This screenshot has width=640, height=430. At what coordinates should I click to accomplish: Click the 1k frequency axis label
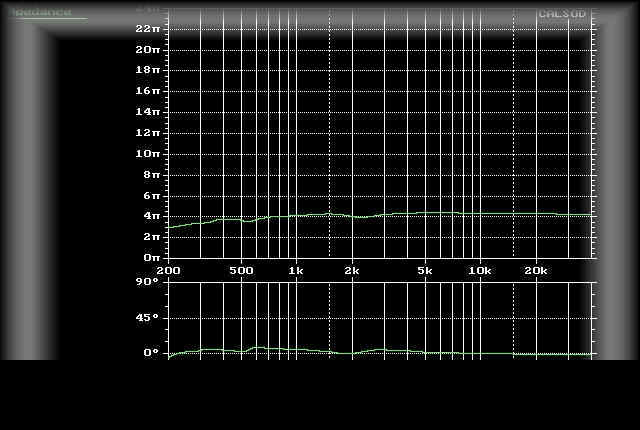(295, 270)
